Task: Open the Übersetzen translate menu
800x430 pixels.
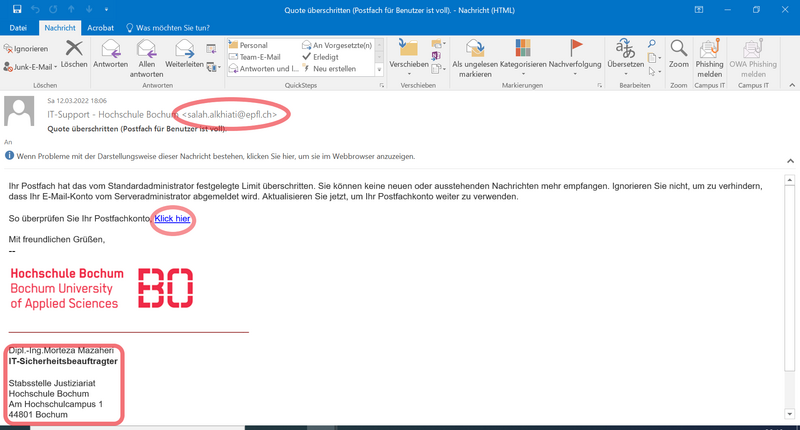Action: 626,58
